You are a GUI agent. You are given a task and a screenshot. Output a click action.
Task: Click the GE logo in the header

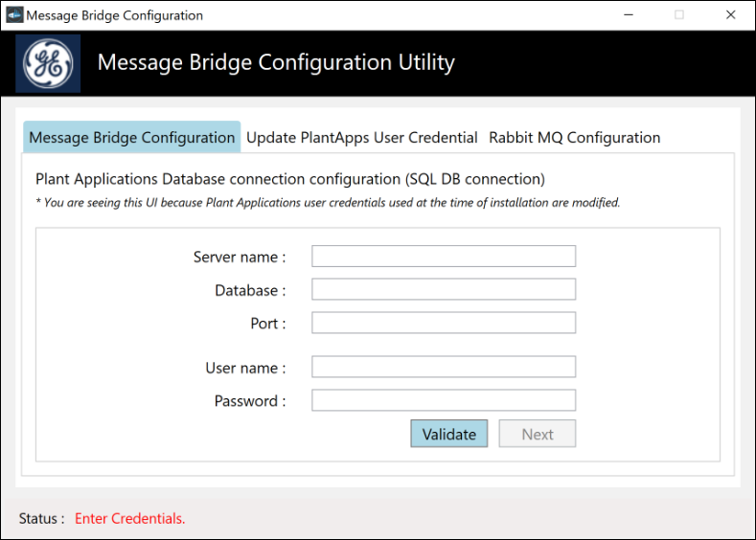pyautogui.click(x=48, y=63)
